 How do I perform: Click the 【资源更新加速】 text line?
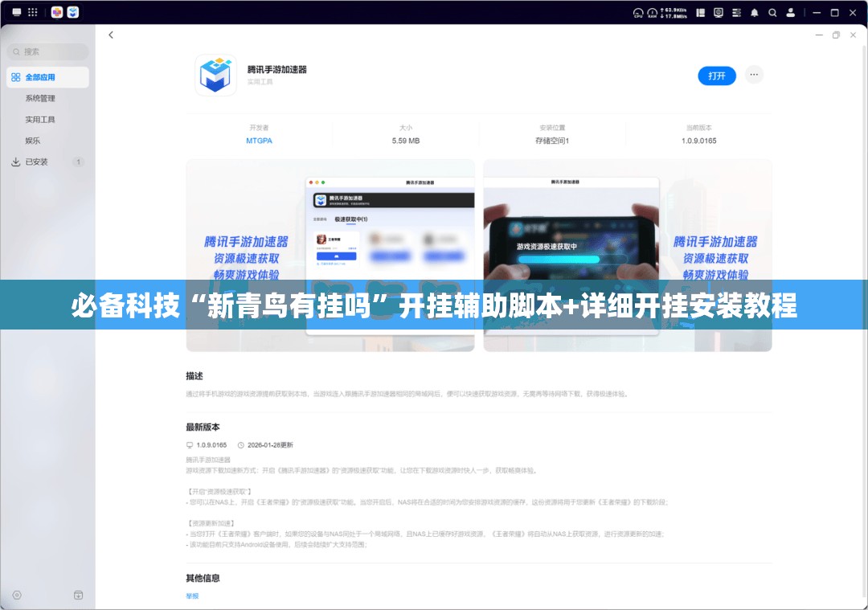[x=211, y=523]
